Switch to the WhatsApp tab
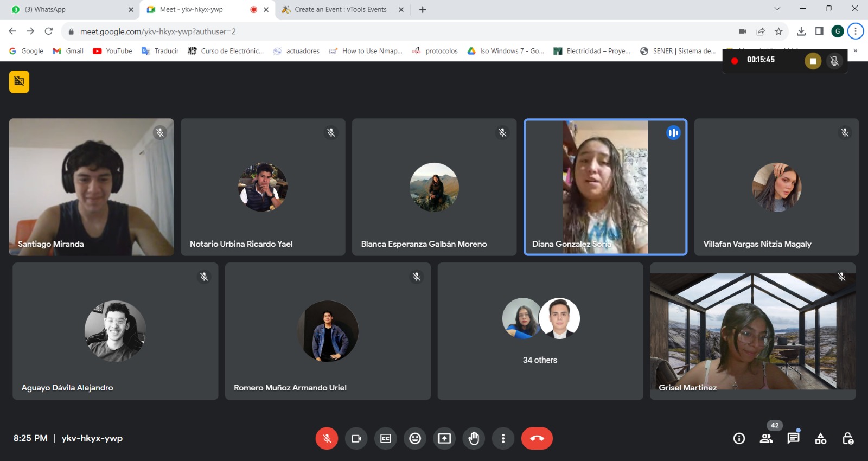This screenshot has height=461, width=868. (x=71, y=9)
